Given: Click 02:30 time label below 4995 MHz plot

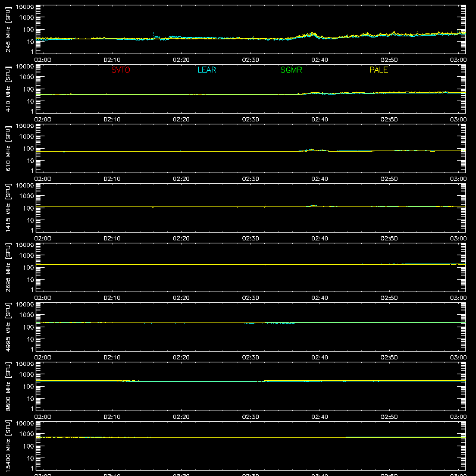Looking at the screenshot, I should click(250, 358).
